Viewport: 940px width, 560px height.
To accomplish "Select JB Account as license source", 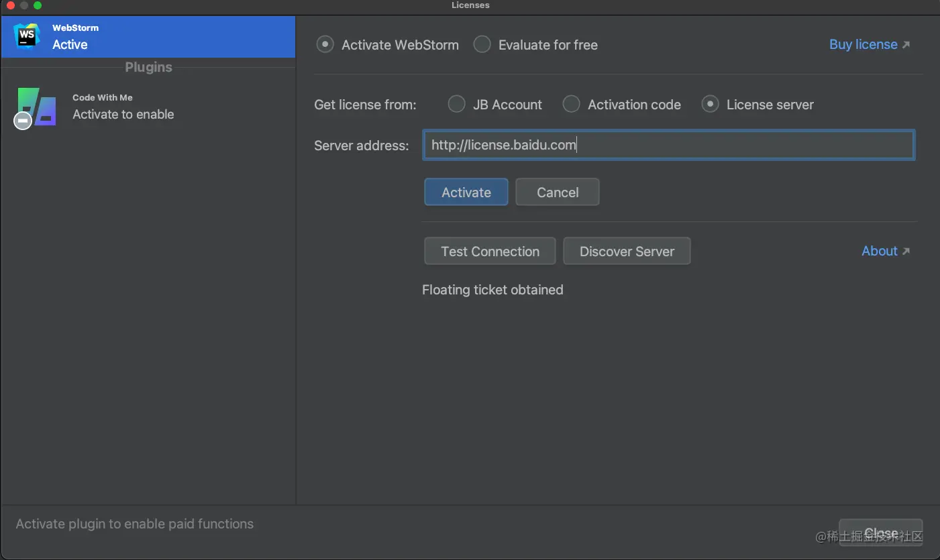I will tap(456, 105).
